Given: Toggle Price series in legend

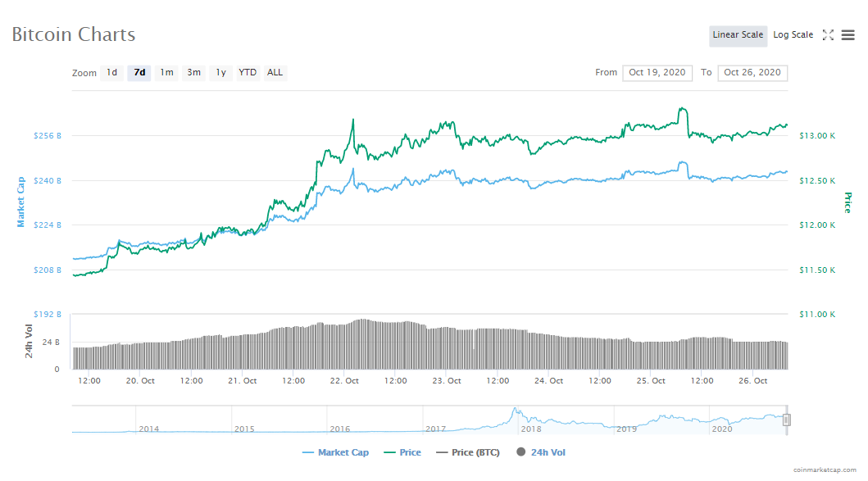Looking at the screenshot, I should pyautogui.click(x=402, y=452).
